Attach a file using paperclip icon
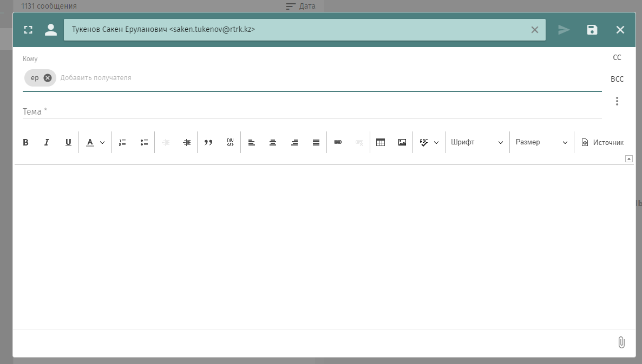 [621, 342]
